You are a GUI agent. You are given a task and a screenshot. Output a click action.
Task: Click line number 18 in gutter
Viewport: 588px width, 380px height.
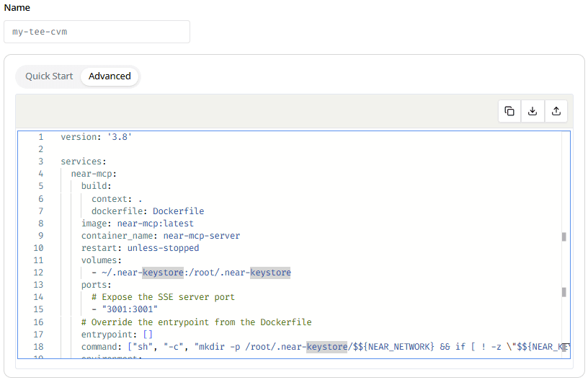(38, 347)
